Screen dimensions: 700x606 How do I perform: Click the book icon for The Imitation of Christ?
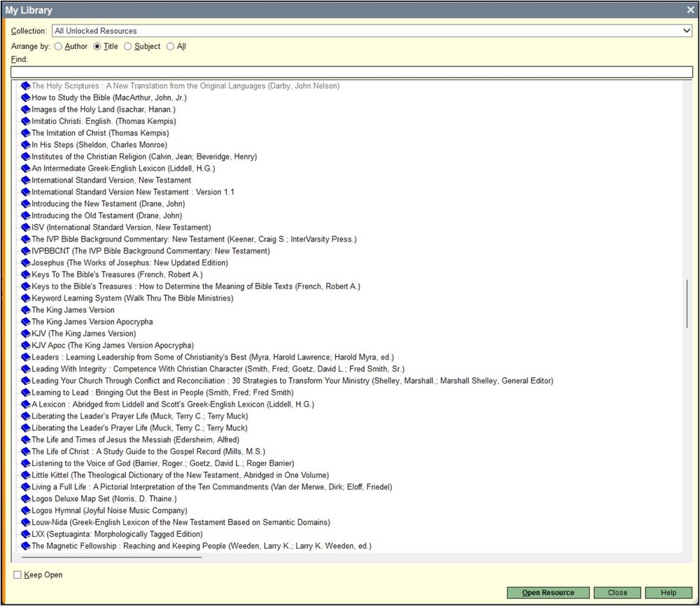pyautogui.click(x=26, y=133)
